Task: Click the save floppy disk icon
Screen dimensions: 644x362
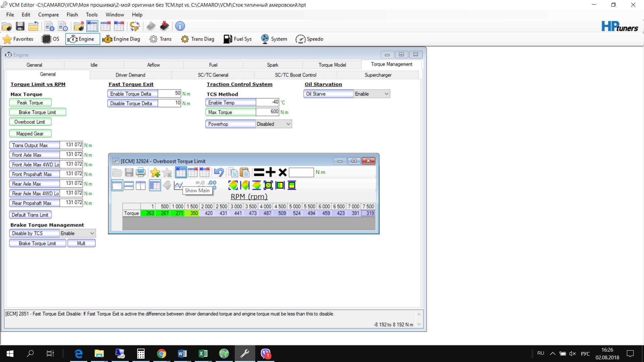Action: coord(20,26)
